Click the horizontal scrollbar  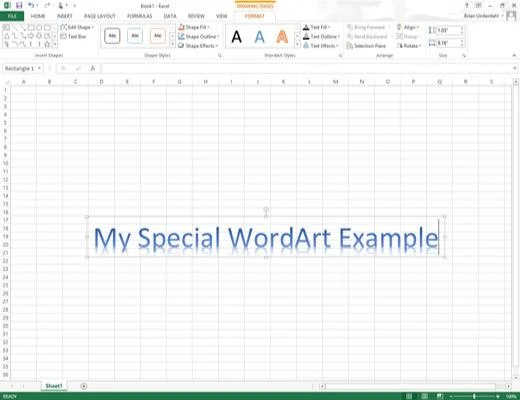tap(410, 386)
